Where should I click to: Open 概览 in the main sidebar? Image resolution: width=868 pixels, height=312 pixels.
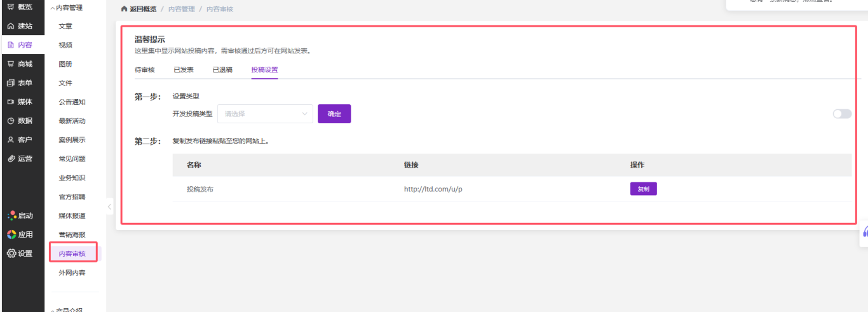(20, 7)
